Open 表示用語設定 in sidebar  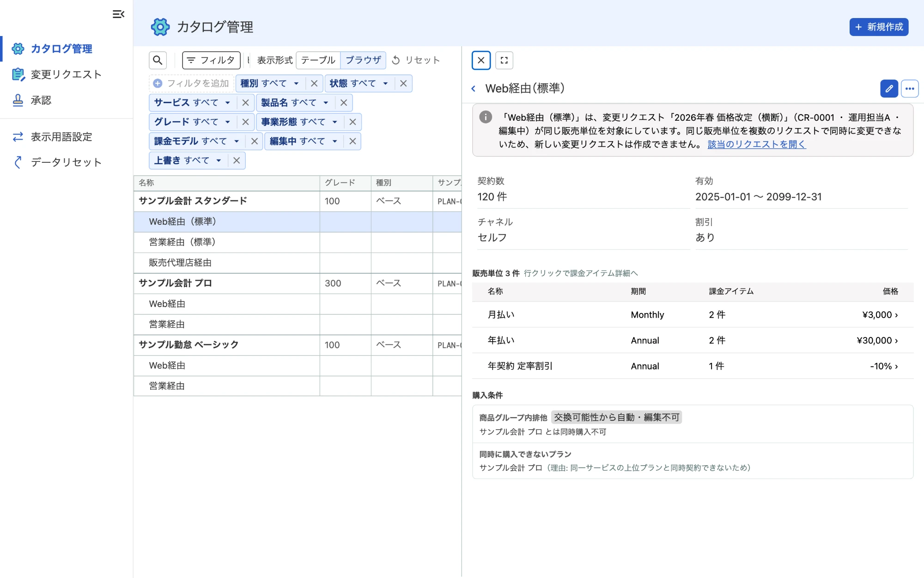click(x=66, y=137)
